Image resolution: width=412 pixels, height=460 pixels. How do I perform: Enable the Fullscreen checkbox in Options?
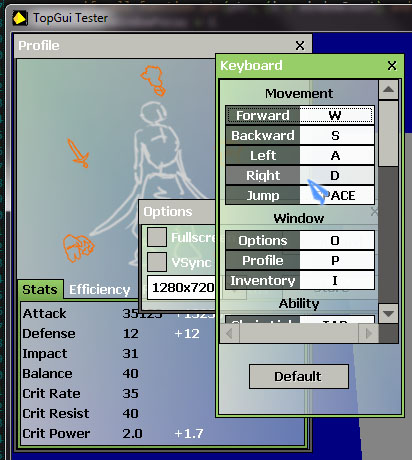[x=157, y=237]
